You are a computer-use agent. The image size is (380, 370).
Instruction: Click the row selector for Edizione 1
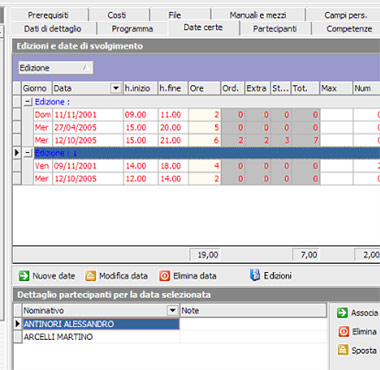tap(17, 153)
